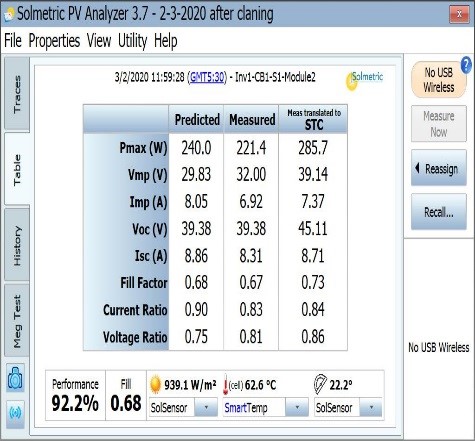Viewport: 475px width, 441px height.
Task: Click the Reassign button
Action: coord(439,168)
